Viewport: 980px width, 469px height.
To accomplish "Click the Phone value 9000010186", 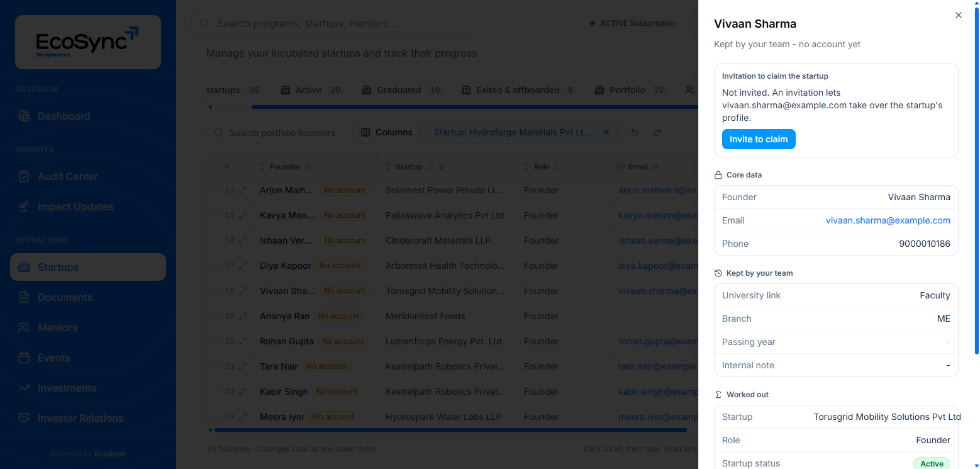I will tap(925, 244).
